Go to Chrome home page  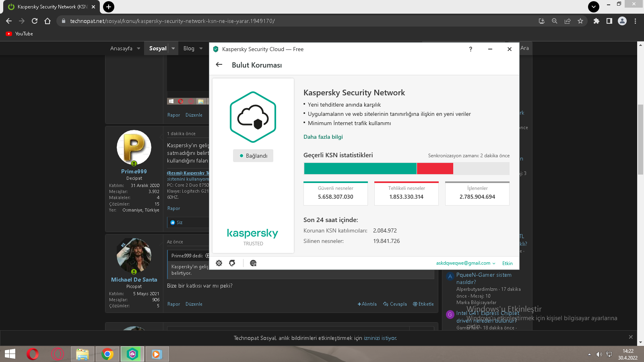47,21
